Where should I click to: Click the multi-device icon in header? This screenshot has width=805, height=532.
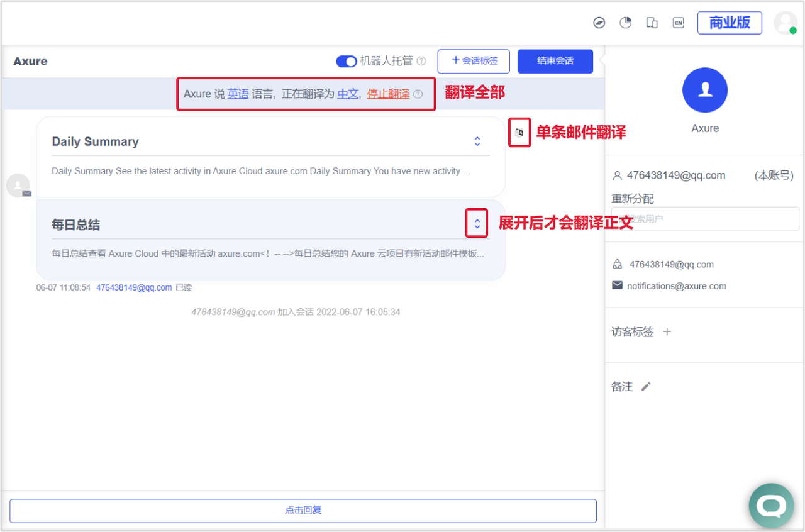point(652,23)
